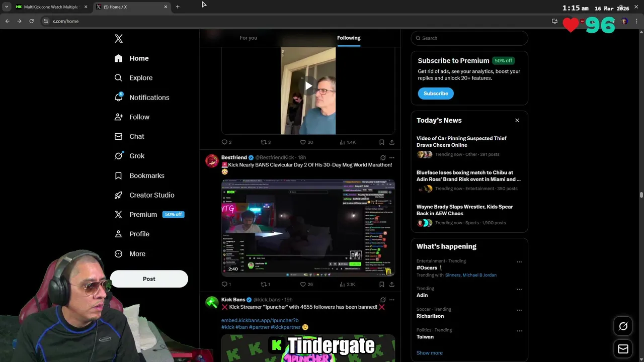644x362 pixels.
Task: Repost the post with 3 reposts
Action: click(265, 142)
